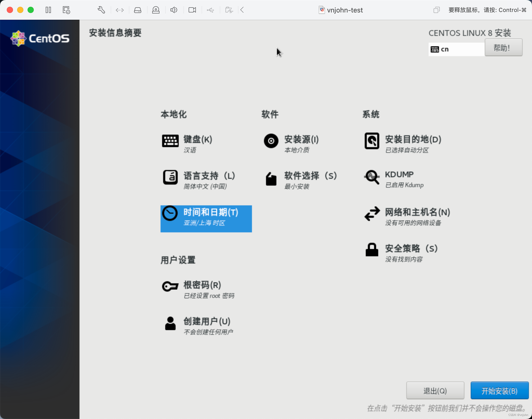Click the '没有找到内容' status text
The image size is (532, 419).
click(404, 259)
